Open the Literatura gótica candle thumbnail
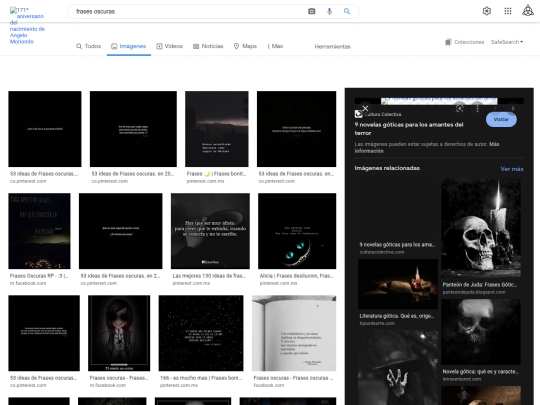The image size is (540, 405). pos(398,284)
